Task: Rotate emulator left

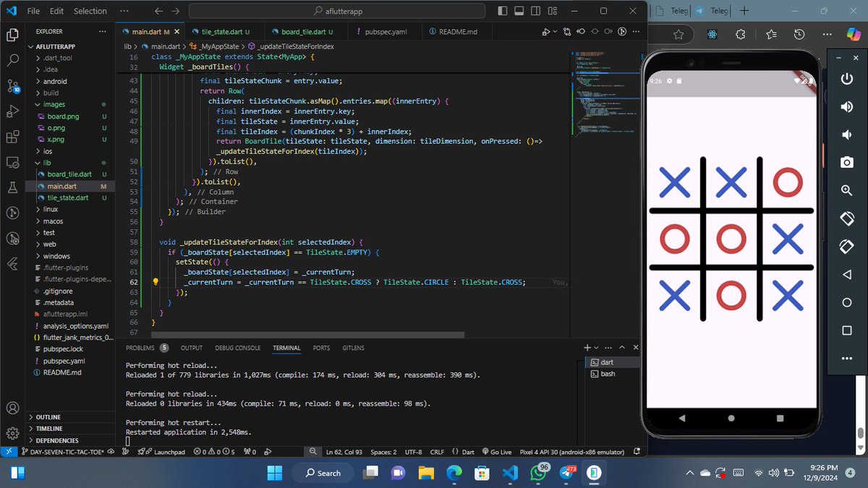Action: point(846,218)
